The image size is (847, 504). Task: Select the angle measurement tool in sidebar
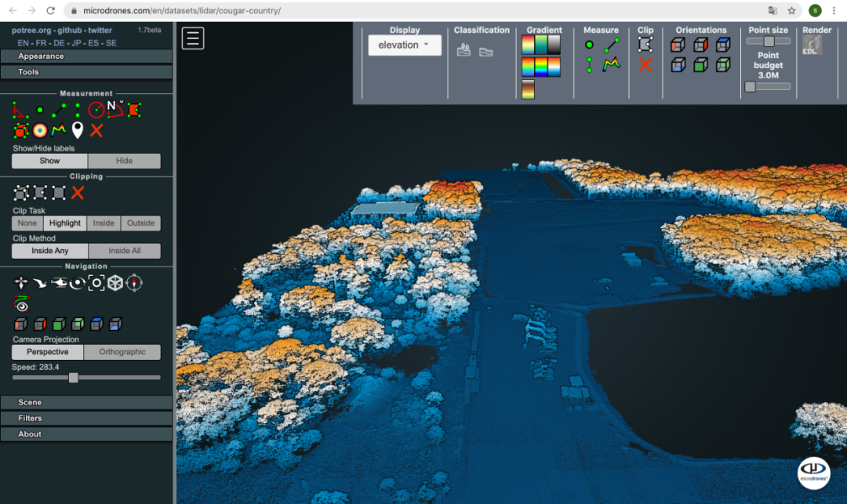(x=20, y=111)
